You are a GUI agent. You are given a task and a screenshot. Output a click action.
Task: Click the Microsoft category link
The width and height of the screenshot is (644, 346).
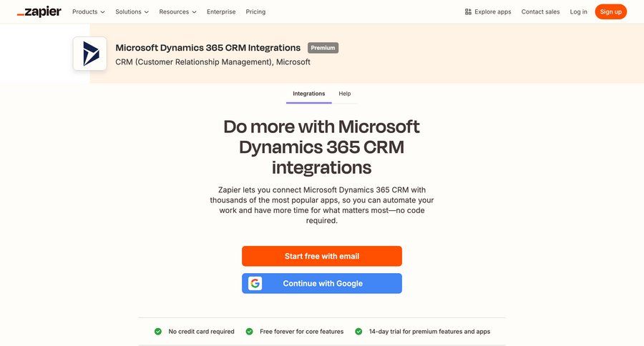[x=293, y=62]
